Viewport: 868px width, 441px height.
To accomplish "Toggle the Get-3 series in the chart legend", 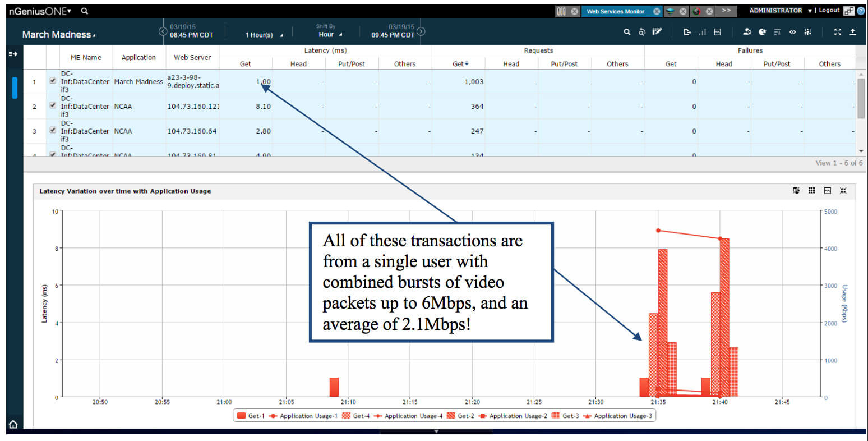I will [565, 416].
